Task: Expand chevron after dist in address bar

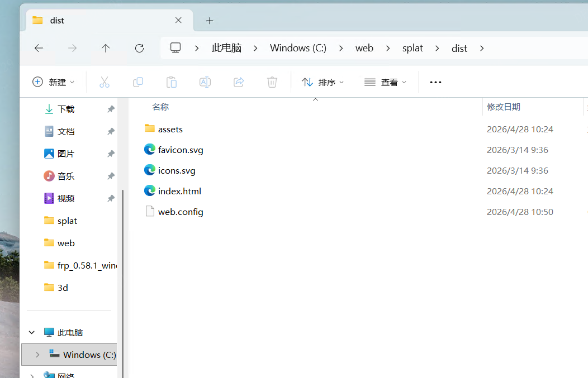Action: (482, 49)
